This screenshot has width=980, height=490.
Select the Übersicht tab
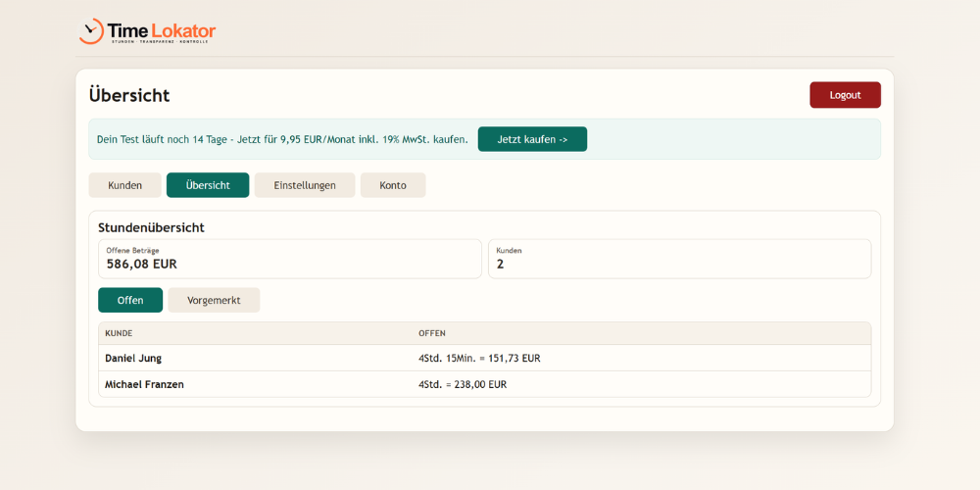click(208, 185)
